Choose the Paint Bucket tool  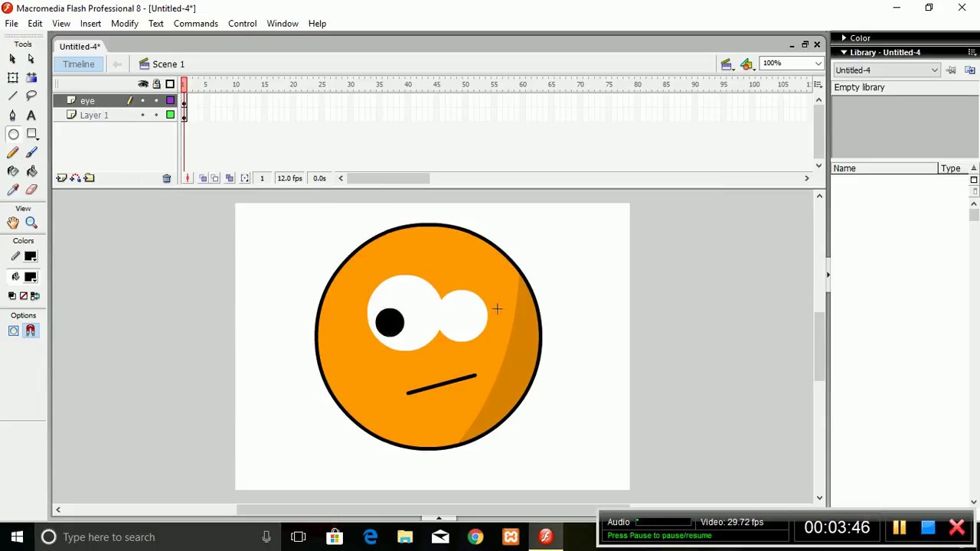coord(31,170)
